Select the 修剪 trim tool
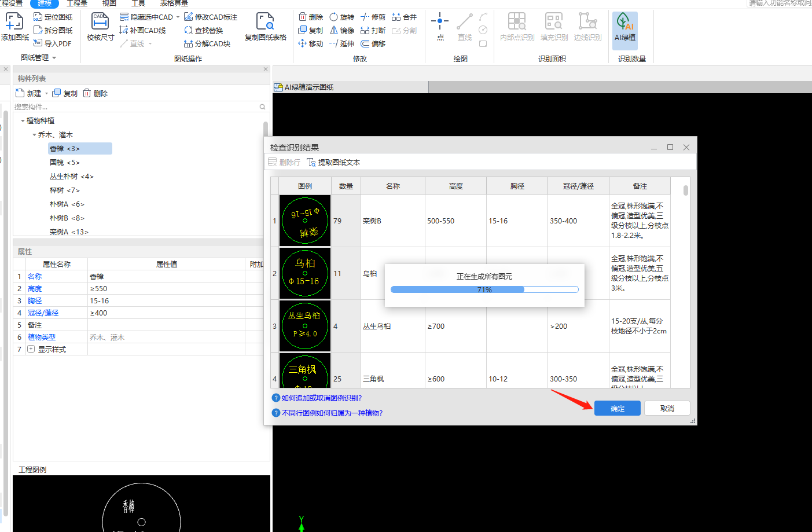This screenshot has width=812, height=532. point(373,17)
